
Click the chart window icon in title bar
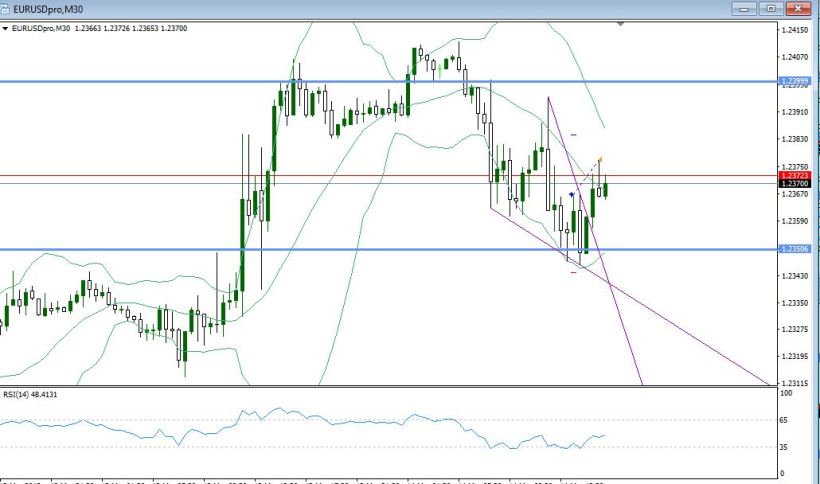click(x=4, y=9)
